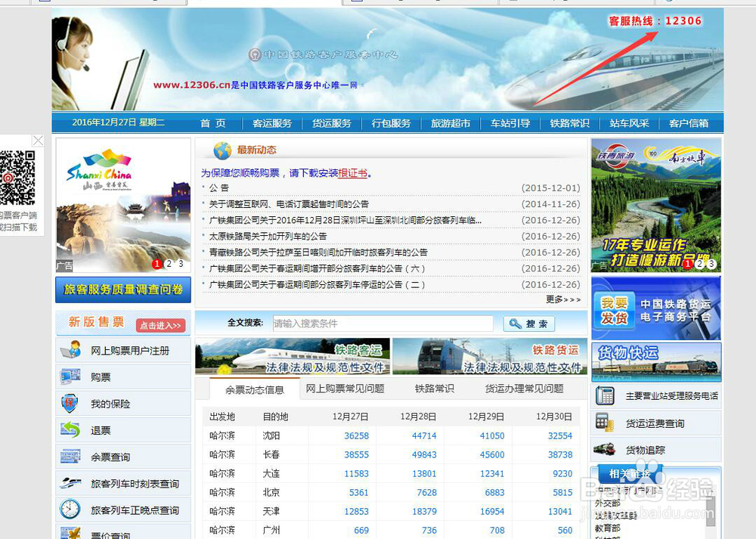
Task: Close the QR code floating panel
Action: 38,141
